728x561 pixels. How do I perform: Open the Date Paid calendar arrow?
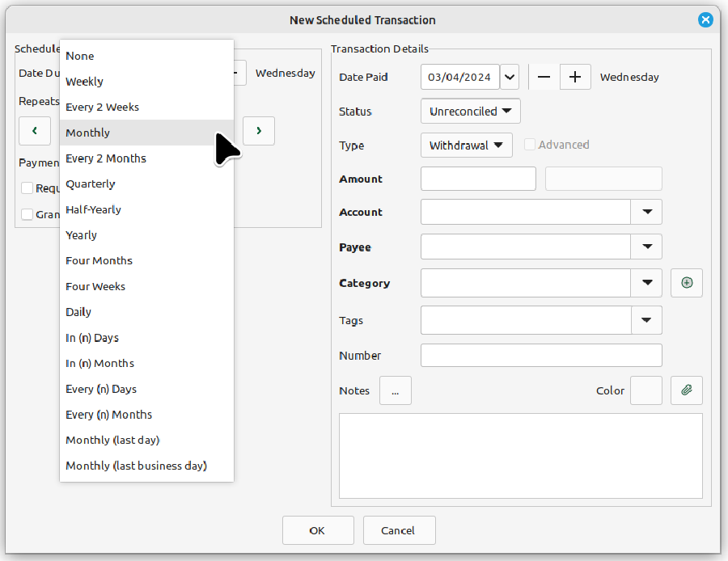coord(510,77)
